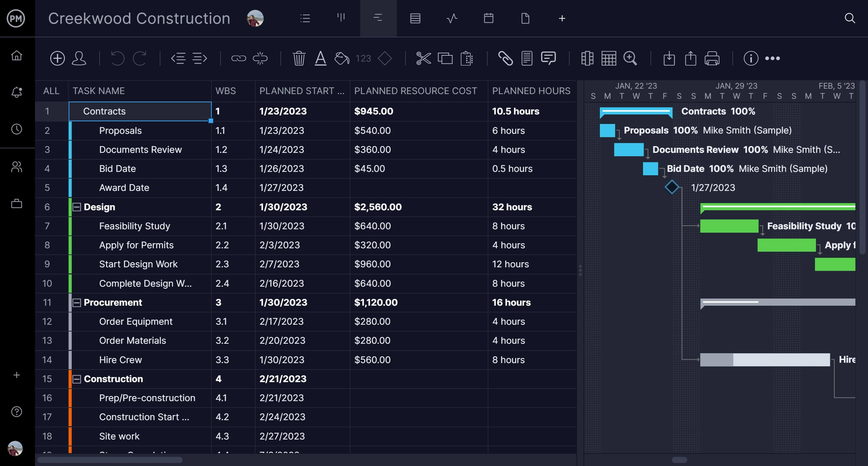Toggle visibility of Planned Hours column
Viewport: 868px width, 466px height.
(x=531, y=91)
